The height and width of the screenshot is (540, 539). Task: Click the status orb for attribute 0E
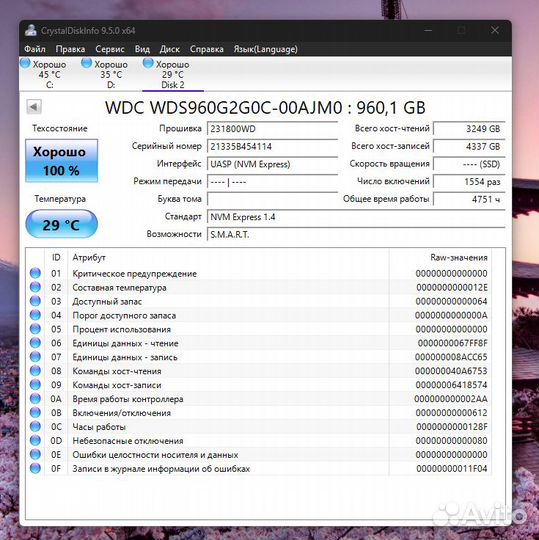tap(35, 454)
